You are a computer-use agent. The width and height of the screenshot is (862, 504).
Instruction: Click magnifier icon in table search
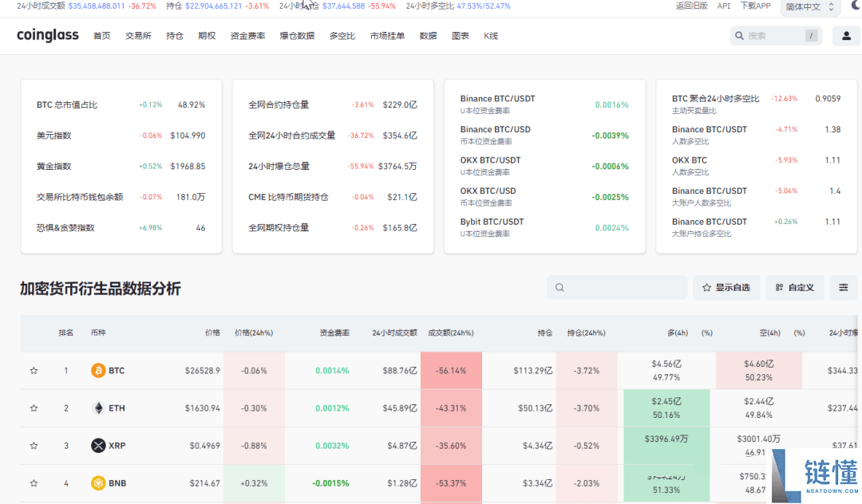click(x=560, y=288)
